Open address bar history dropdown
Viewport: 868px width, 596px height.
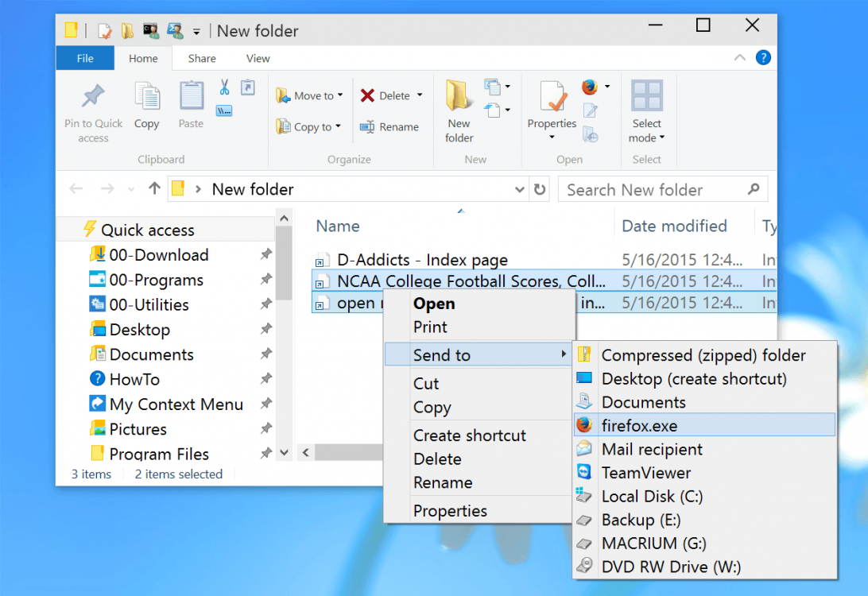click(x=519, y=189)
